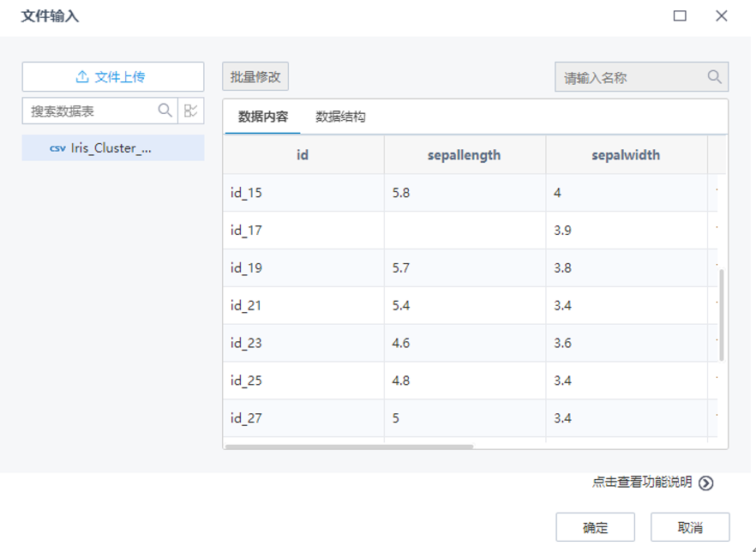
Task: Click the upload arrow icon in 文件上传 button
Action: (81, 77)
